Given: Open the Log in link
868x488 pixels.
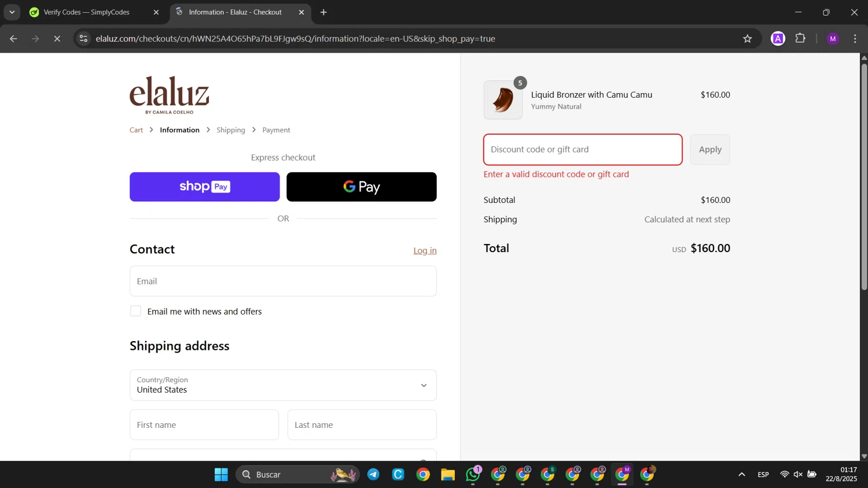Looking at the screenshot, I should click(x=425, y=250).
